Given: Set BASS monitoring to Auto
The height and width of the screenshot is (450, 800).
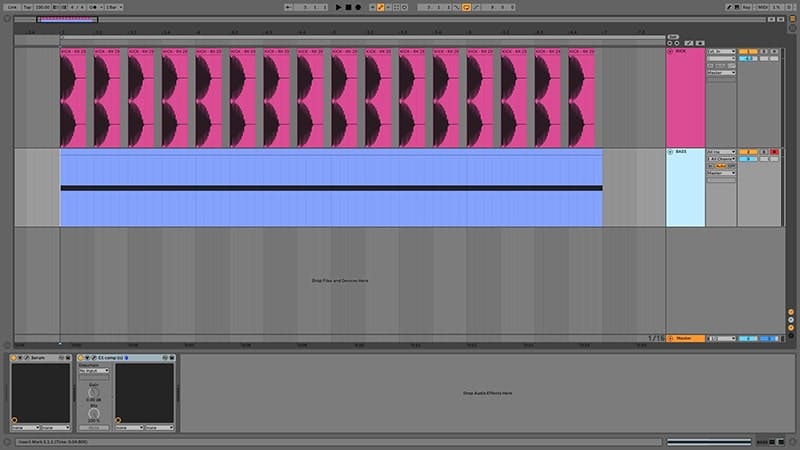Looking at the screenshot, I should coord(721,166).
